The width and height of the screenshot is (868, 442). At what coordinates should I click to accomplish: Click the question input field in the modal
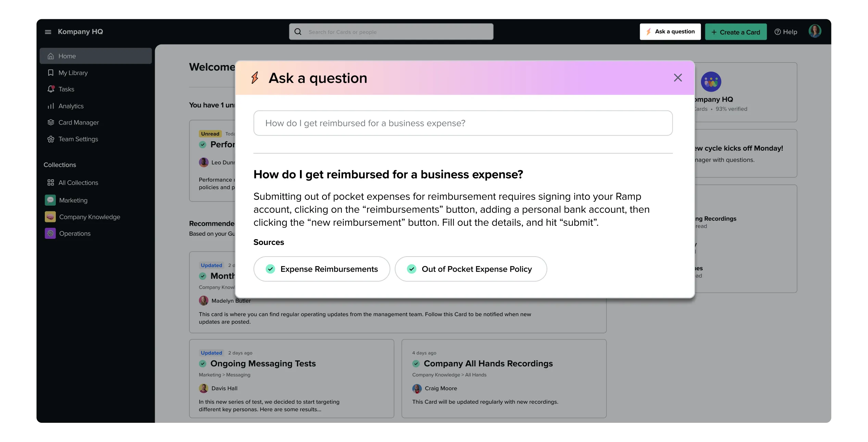(463, 123)
